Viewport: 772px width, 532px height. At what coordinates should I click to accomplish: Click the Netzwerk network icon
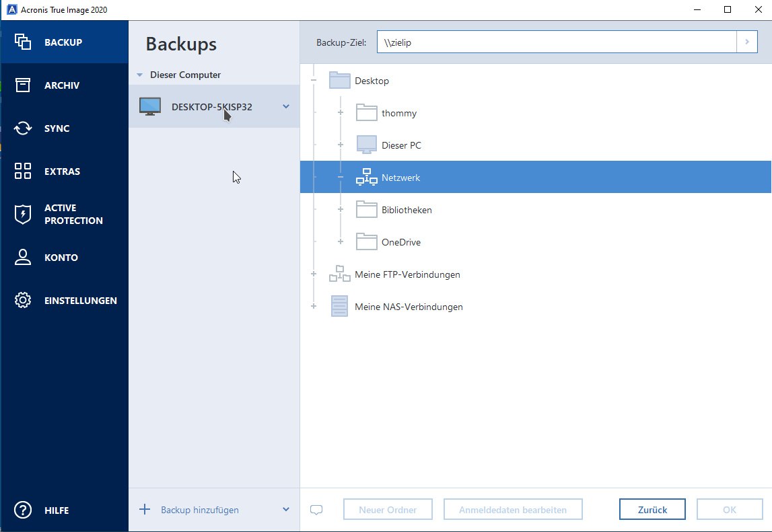(x=367, y=177)
